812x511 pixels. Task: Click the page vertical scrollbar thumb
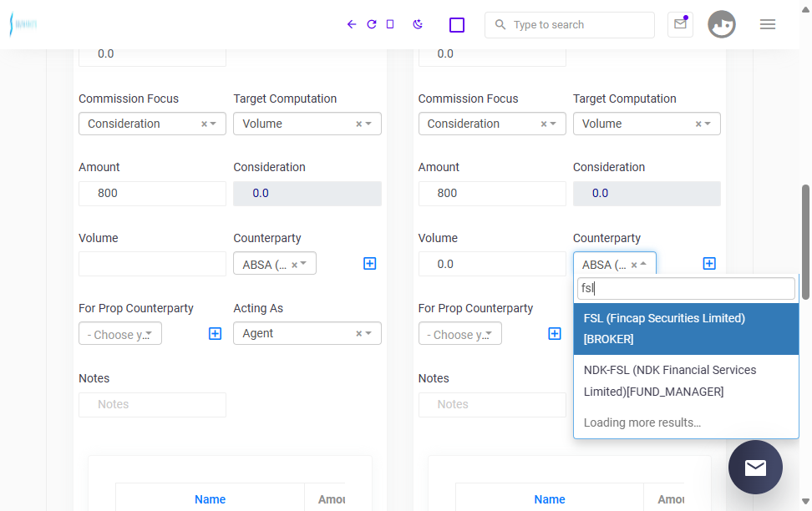click(805, 242)
